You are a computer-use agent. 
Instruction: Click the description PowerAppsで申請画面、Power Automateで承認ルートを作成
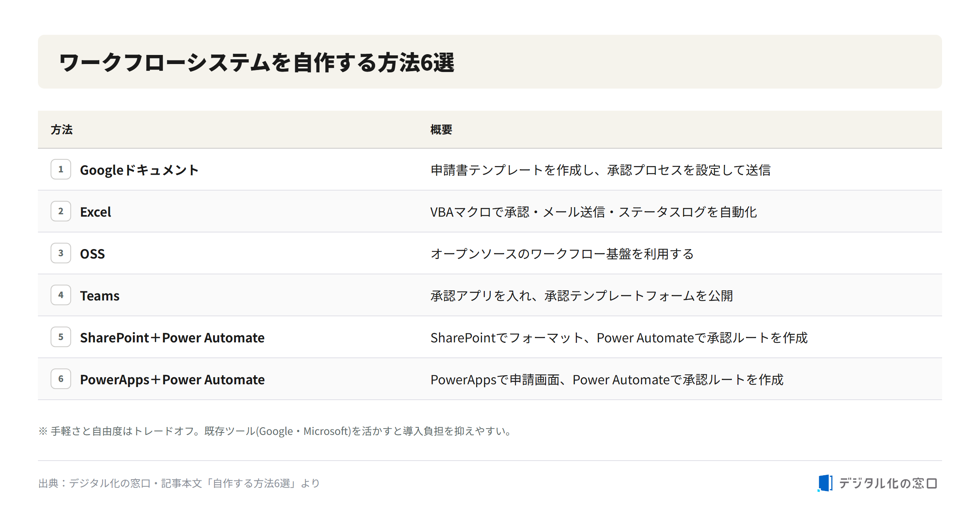pyautogui.click(x=607, y=380)
